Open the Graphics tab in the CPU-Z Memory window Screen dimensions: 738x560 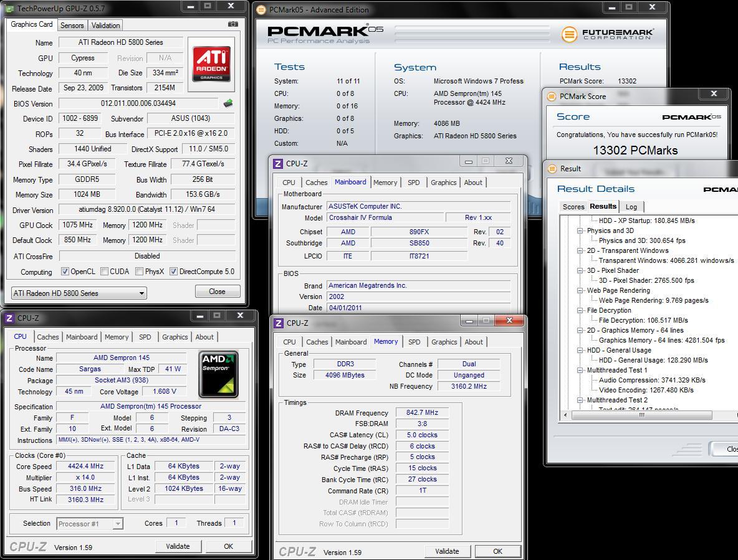[x=444, y=342]
